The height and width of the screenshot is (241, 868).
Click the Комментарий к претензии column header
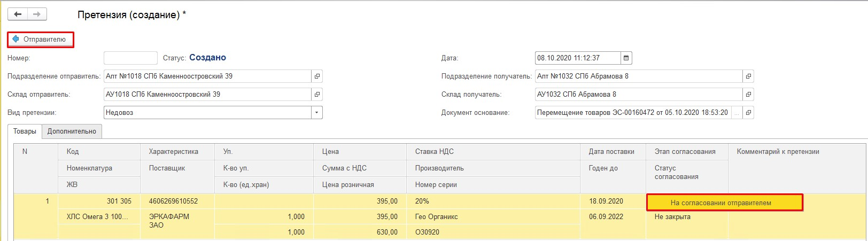778,152
